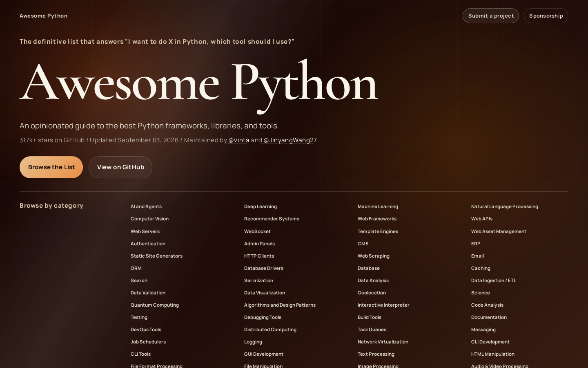Select DevOps Tools category
588x368 pixels.
146,330
